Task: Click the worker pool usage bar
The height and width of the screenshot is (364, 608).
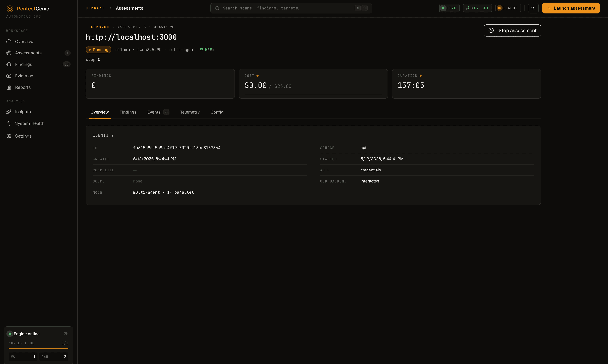Action: pyautogui.click(x=38, y=348)
